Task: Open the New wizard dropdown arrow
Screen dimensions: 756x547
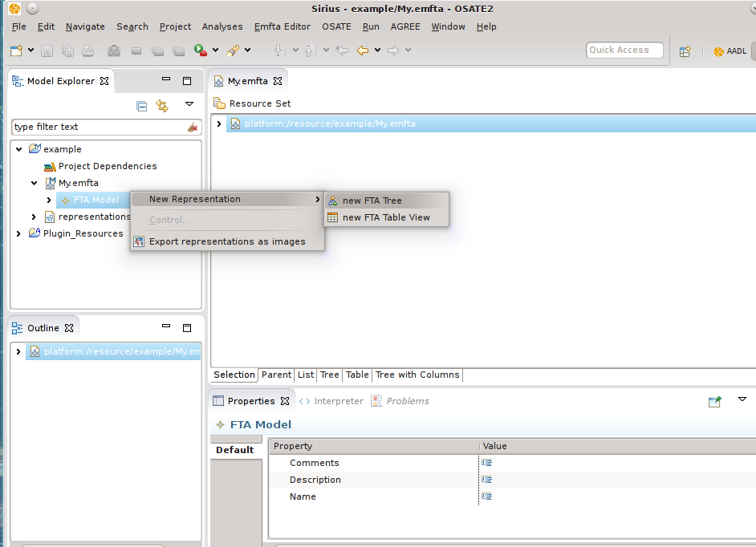Action: 30,50
